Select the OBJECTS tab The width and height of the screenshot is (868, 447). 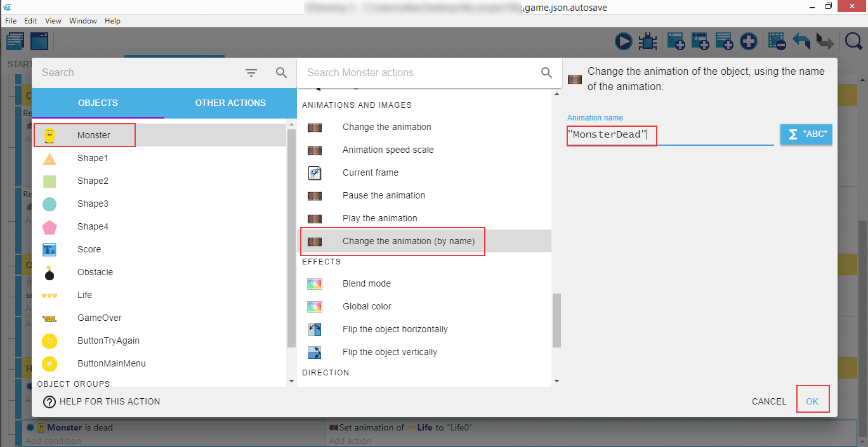pyautogui.click(x=98, y=103)
